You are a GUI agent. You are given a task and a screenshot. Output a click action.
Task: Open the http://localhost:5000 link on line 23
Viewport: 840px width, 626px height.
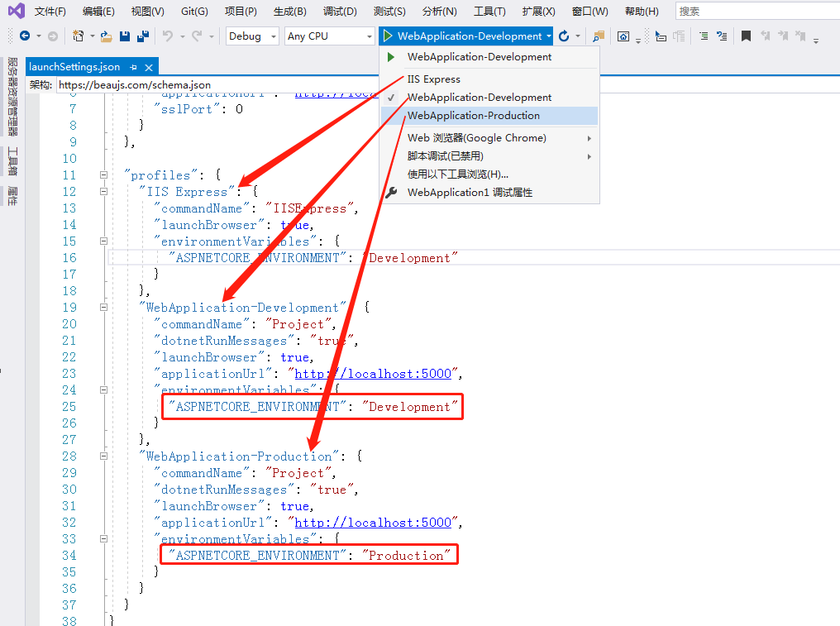point(373,374)
